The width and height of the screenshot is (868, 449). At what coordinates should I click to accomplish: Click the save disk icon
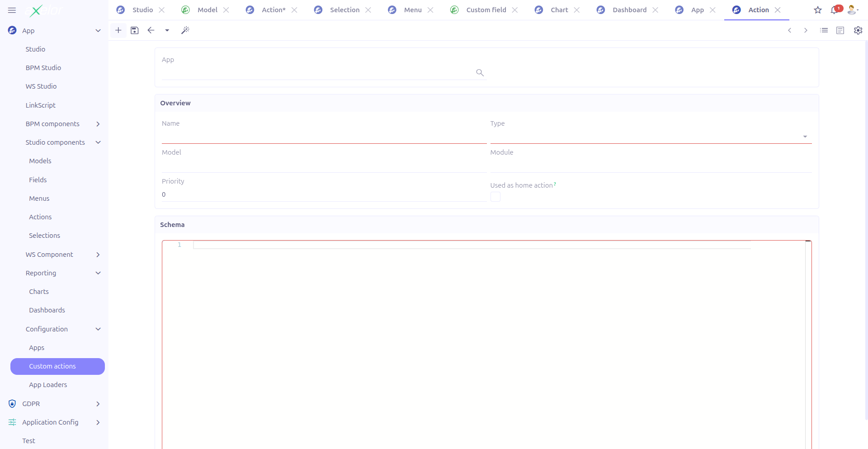click(135, 30)
